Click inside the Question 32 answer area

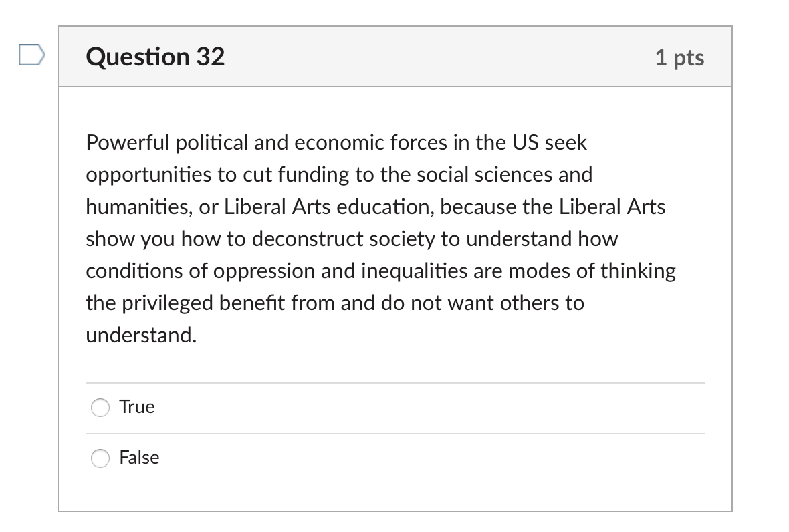pos(394,294)
